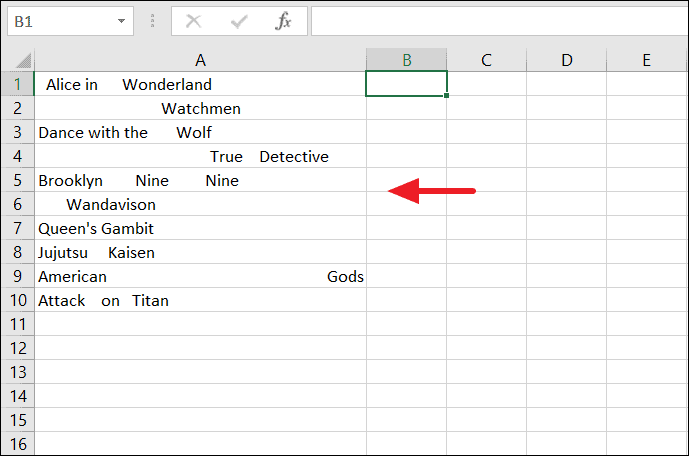Click the 'True Detective' cell

pos(200,156)
